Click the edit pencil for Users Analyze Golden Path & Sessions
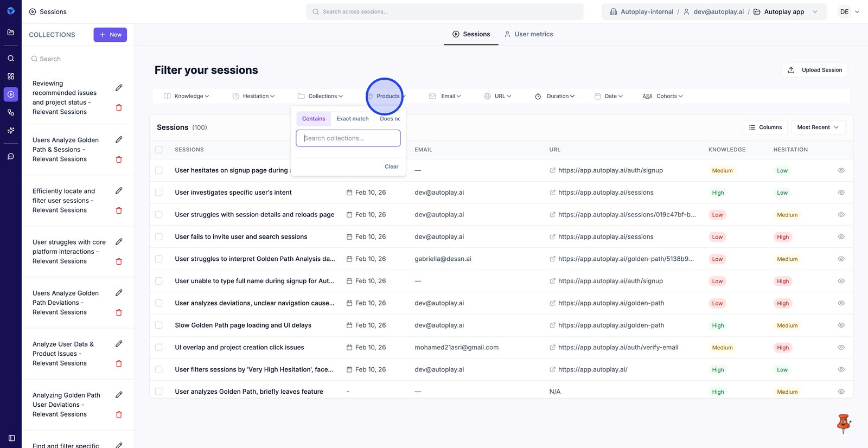This screenshot has height=448, width=868. click(x=119, y=140)
